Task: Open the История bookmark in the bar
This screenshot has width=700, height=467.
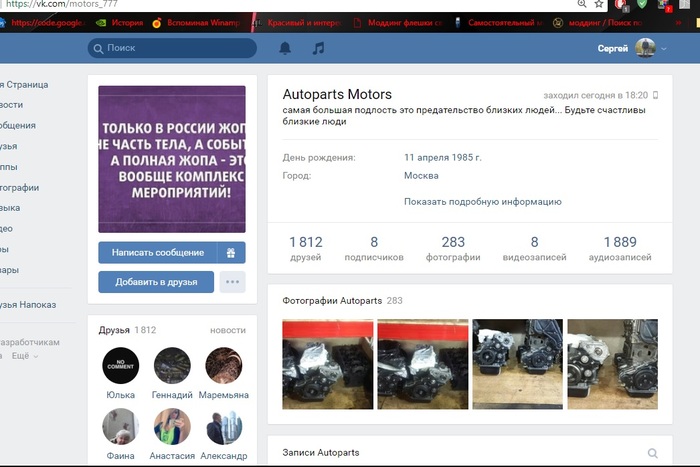Action: click(x=120, y=22)
